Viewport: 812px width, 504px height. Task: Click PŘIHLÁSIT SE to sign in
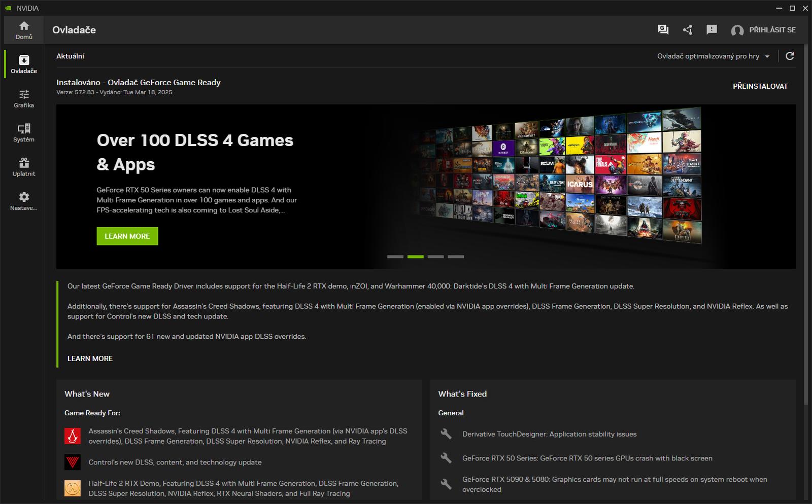[x=763, y=30]
